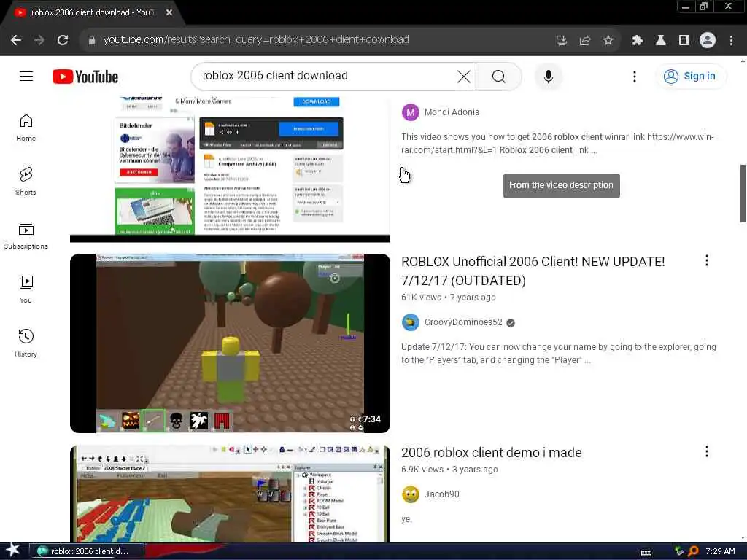
Task: Open the Chrome profile avatar
Action: click(708, 41)
